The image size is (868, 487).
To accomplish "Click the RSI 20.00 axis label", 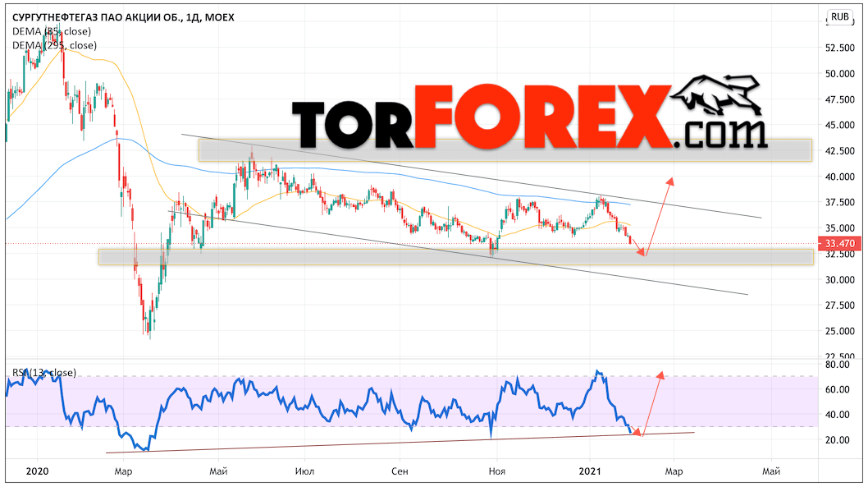I will pos(837,440).
